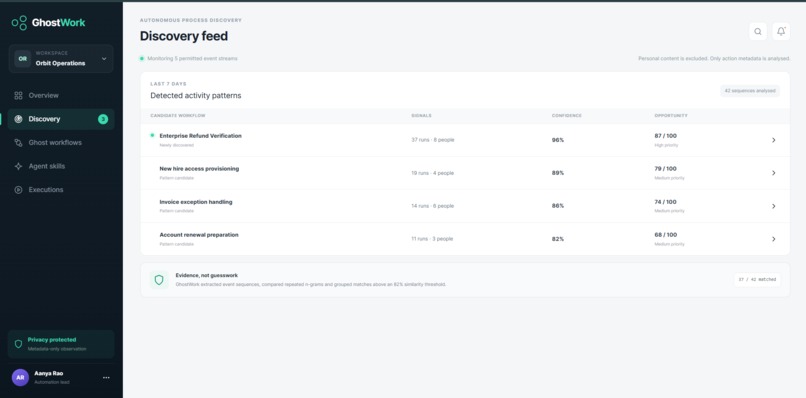
Task: Click the Confidence column header
Action: pyautogui.click(x=566, y=116)
